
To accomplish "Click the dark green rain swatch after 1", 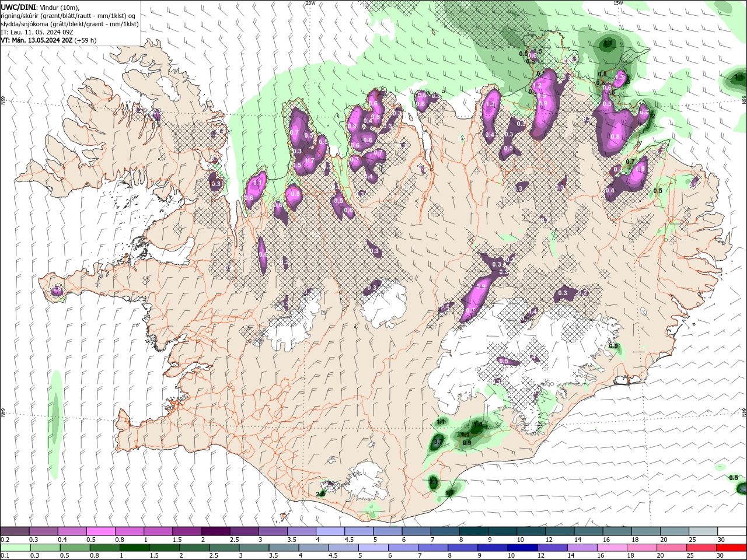I will (x=134, y=548).
